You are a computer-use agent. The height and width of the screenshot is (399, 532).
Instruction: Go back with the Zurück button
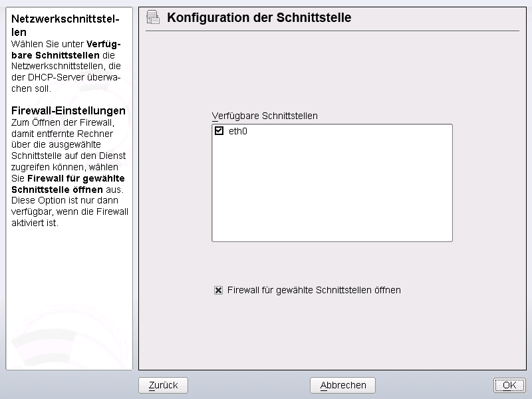click(x=163, y=385)
